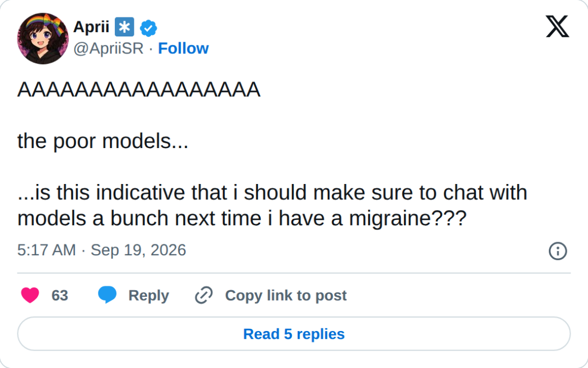
Task: Click the chain link icon
Action: click(x=204, y=295)
